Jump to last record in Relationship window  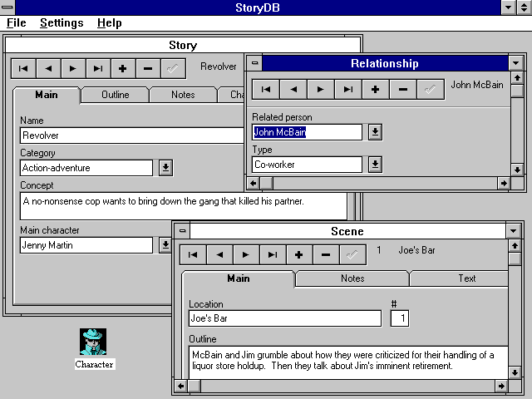click(348, 89)
